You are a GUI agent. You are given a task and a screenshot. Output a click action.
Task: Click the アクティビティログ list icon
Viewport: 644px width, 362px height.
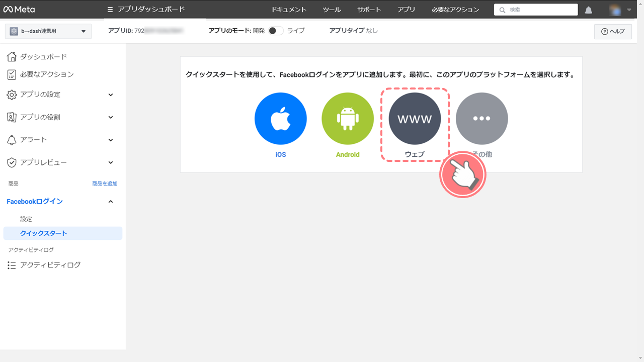[12, 265]
